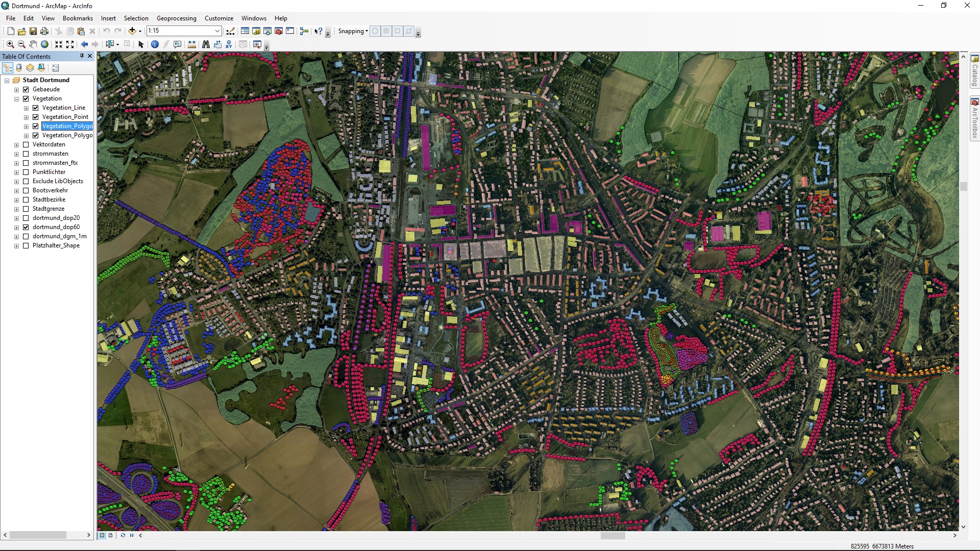
Task: Click the Refresh map view button
Action: tap(122, 535)
